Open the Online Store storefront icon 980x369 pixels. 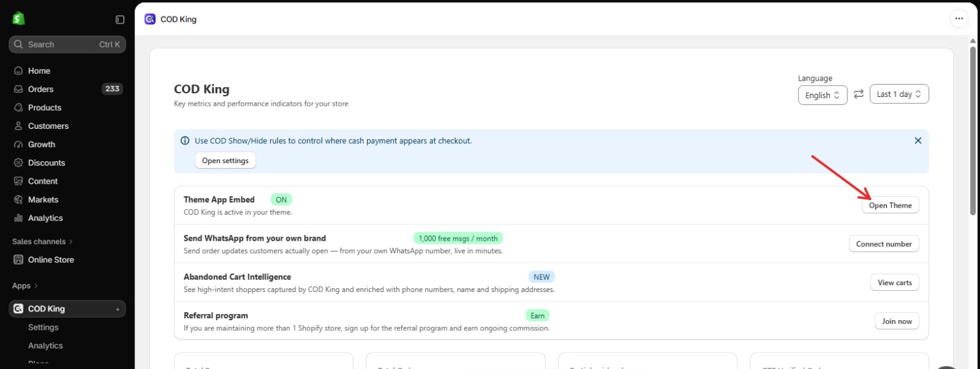18,260
